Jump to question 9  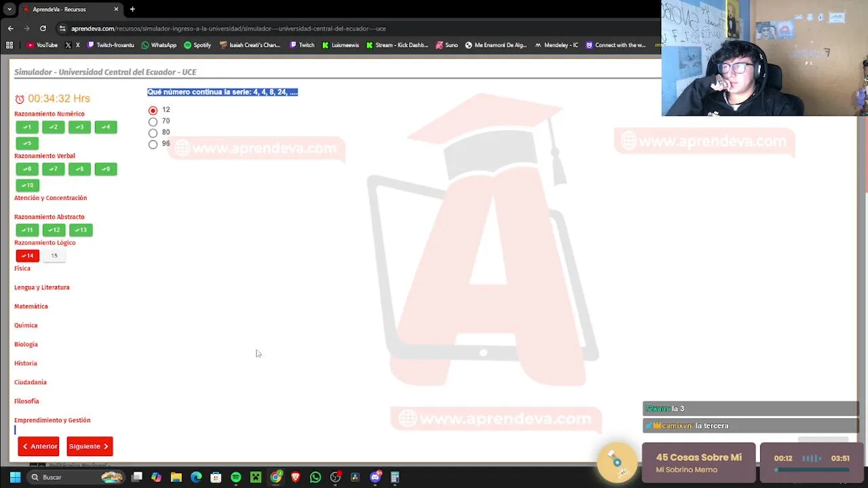[x=106, y=169]
